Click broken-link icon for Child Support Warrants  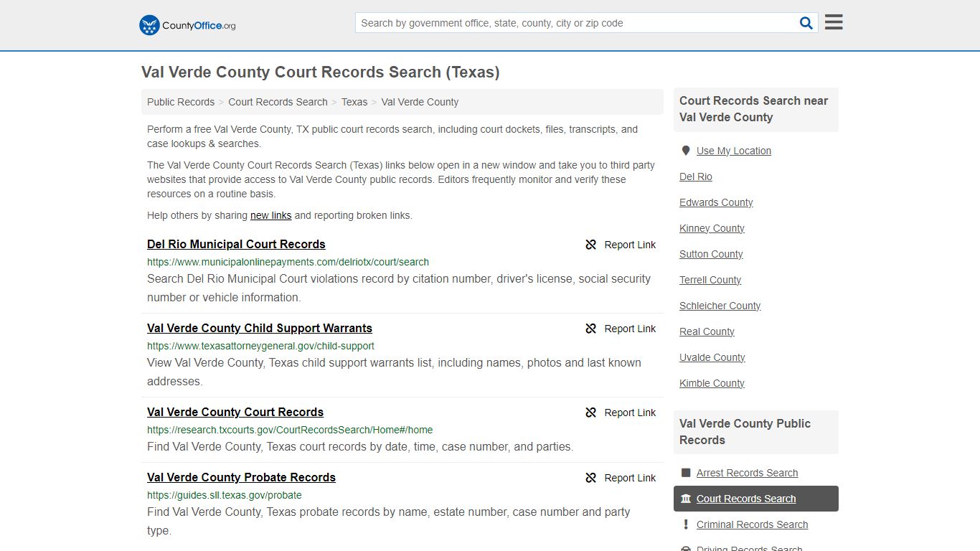[591, 329]
